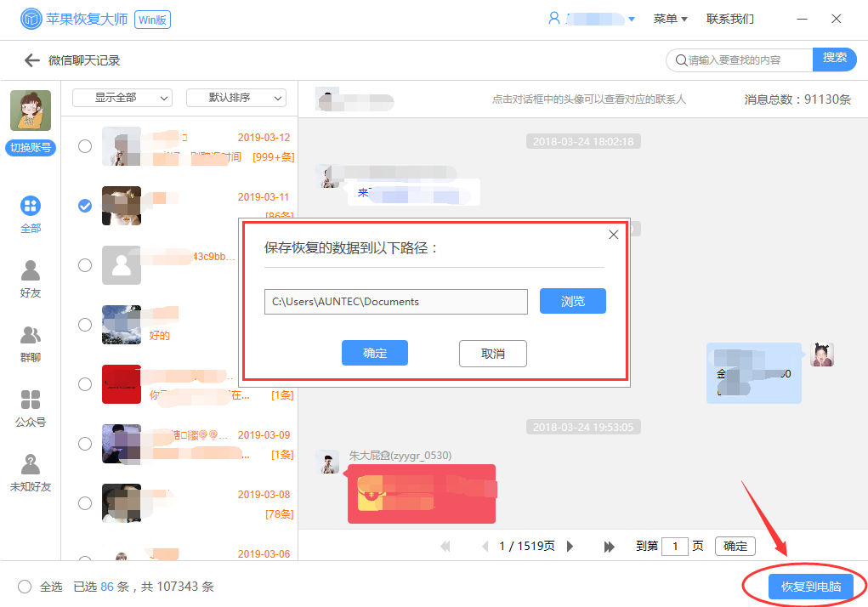Click the 2018-03-24 18:02:18 timestamp
Image resolution: width=868 pixels, height=607 pixels.
pyautogui.click(x=583, y=142)
